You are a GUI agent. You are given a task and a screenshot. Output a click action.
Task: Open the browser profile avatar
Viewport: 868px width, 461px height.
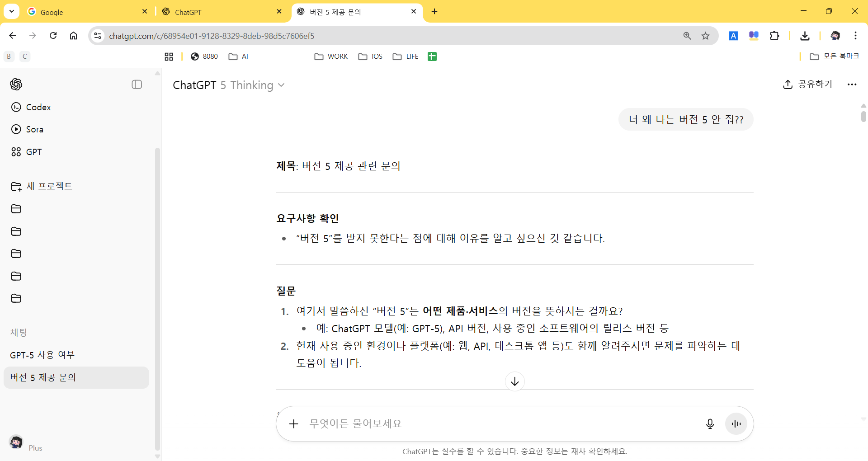[835, 36]
